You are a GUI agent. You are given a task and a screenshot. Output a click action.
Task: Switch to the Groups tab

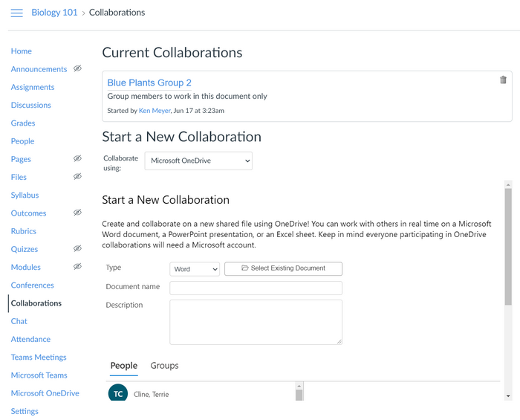pos(164,366)
